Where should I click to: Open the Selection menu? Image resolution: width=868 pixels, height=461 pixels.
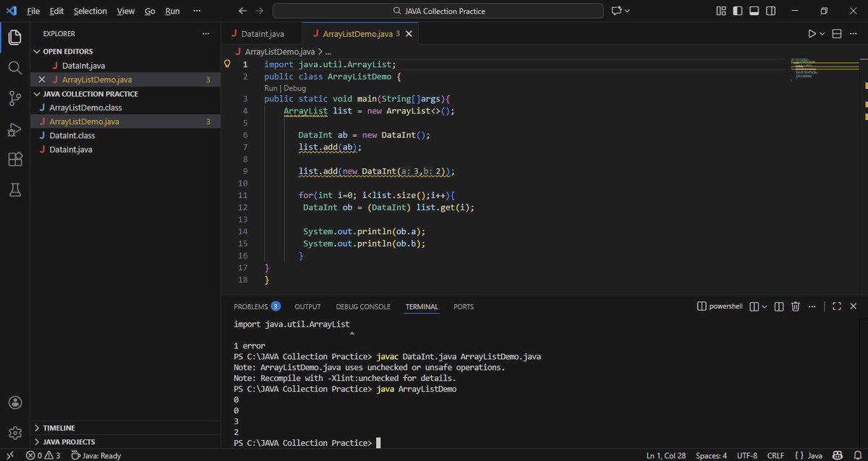(90, 11)
